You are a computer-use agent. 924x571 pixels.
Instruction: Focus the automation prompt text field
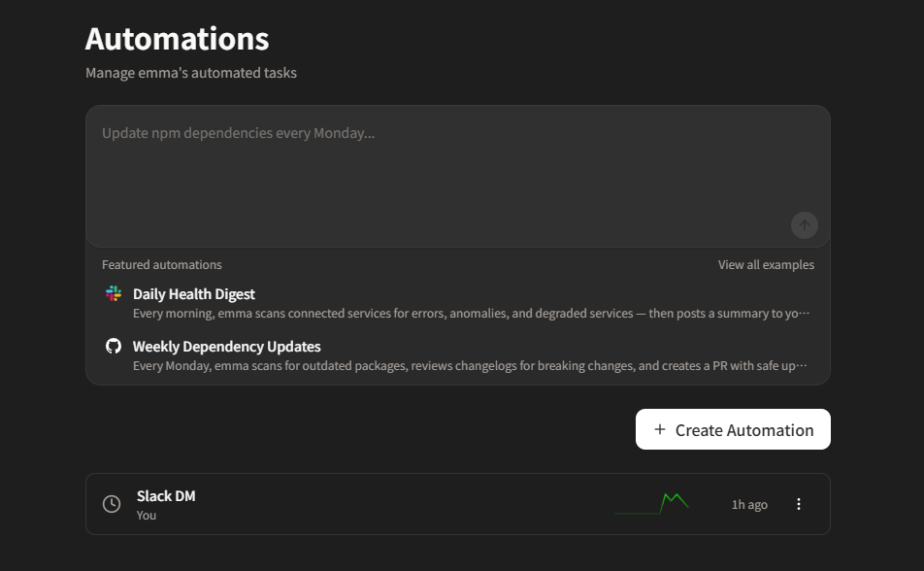tap(458, 176)
